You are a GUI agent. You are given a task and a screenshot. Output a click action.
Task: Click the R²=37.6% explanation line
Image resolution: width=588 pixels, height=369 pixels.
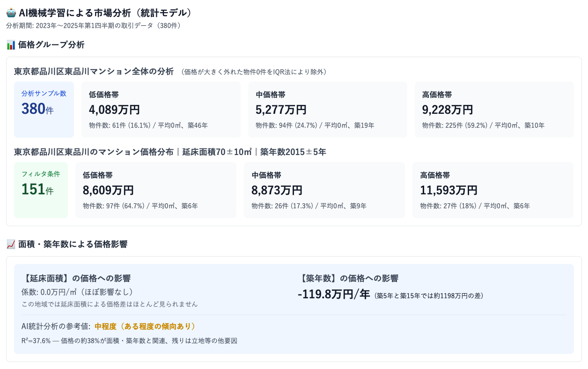pyautogui.click(x=129, y=341)
